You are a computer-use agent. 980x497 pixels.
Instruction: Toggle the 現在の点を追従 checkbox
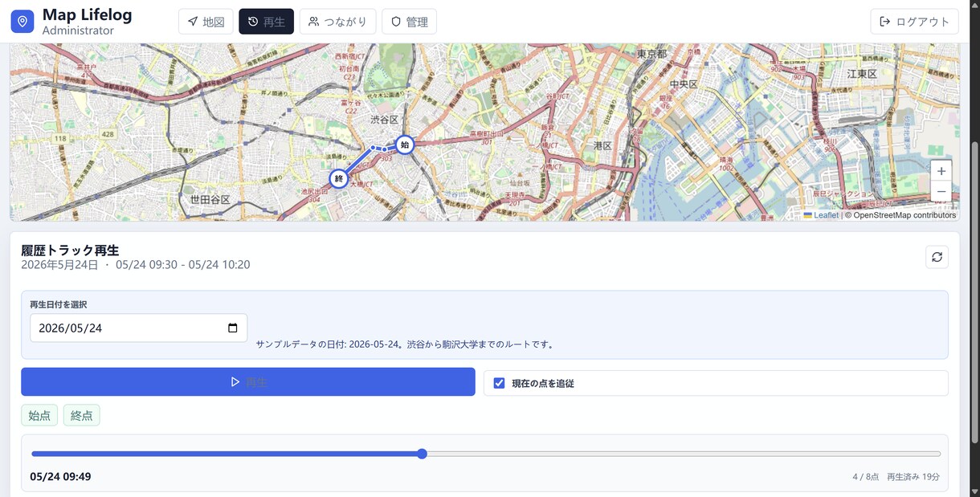499,383
